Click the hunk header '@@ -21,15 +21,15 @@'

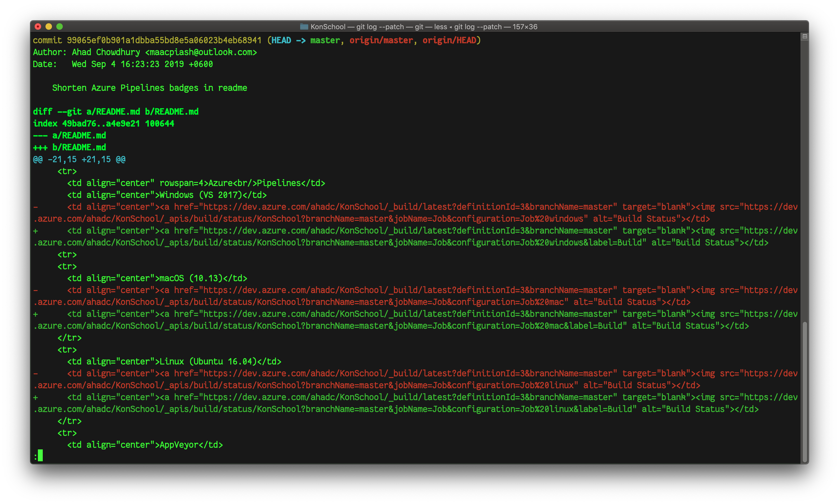[79, 159]
